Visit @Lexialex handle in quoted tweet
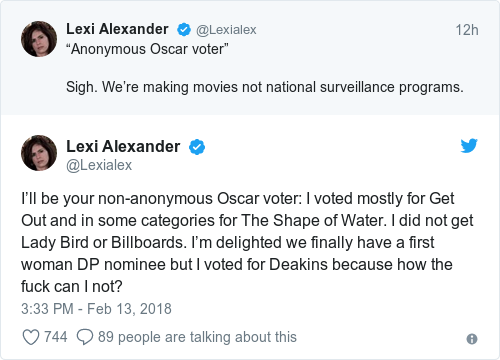The height and width of the screenshot is (360, 500). click(226, 30)
